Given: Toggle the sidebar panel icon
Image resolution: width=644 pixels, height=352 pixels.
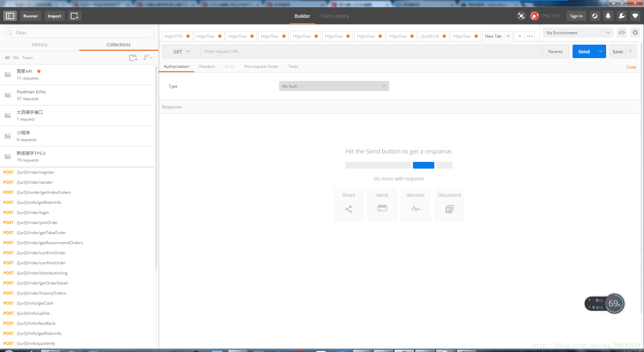Looking at the screenshot, I should click(x=10, y=16).
